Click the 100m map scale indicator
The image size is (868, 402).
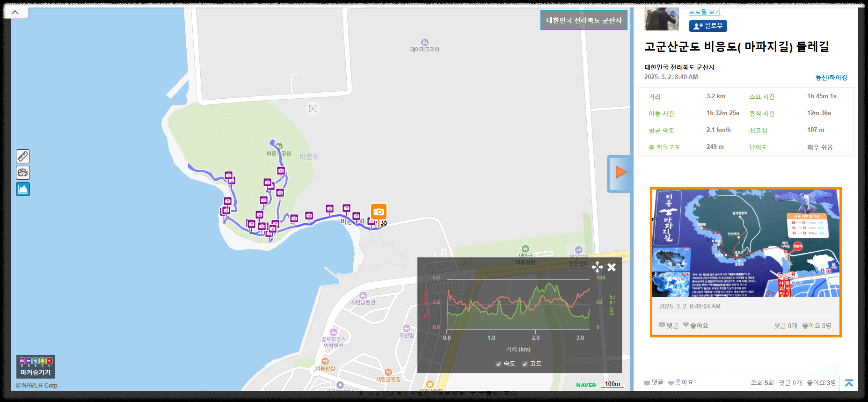(613, 384)
